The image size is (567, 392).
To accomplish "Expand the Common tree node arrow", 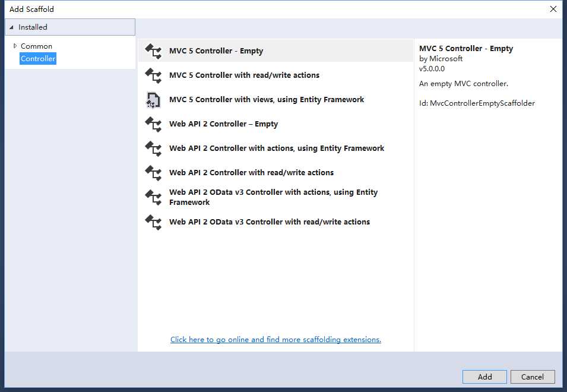I will point(15,46).
